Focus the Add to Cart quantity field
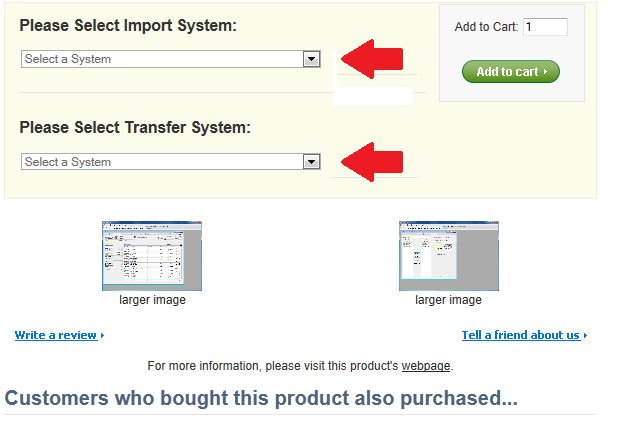This screenshot has height=440, width=624. point(545,27)
